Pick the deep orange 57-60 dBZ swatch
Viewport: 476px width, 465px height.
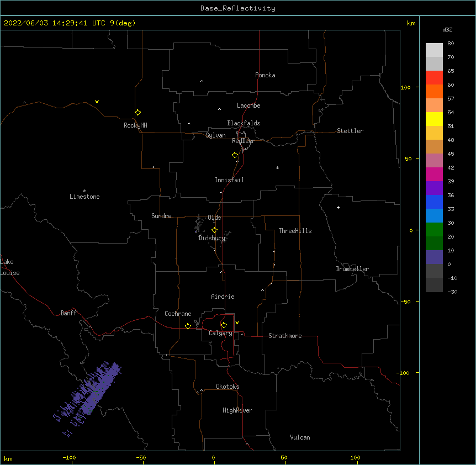434,91
